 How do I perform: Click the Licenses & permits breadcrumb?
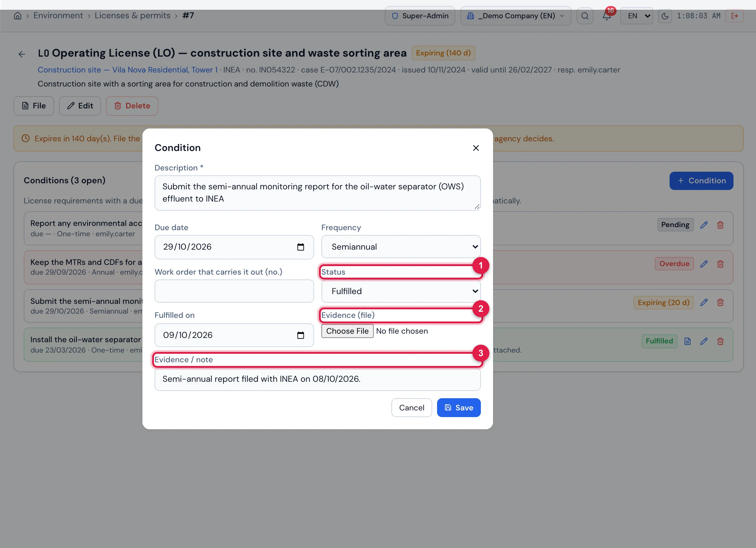[x=132, y=16]
